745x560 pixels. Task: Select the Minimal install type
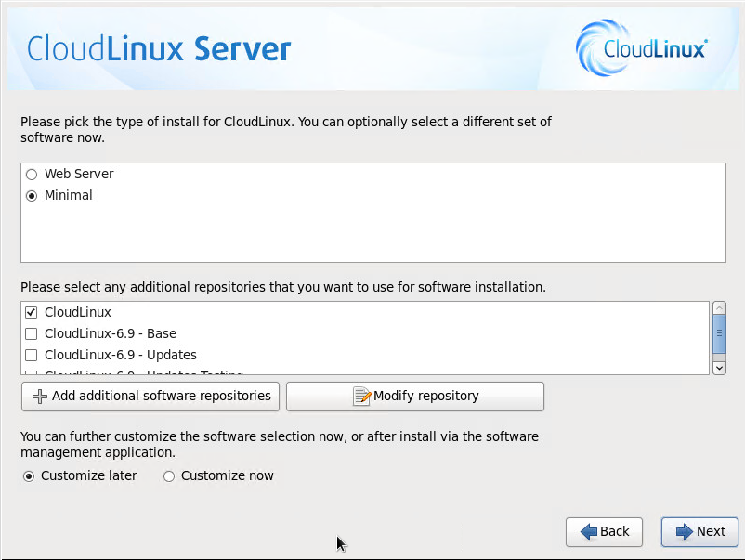coord(32,196)
